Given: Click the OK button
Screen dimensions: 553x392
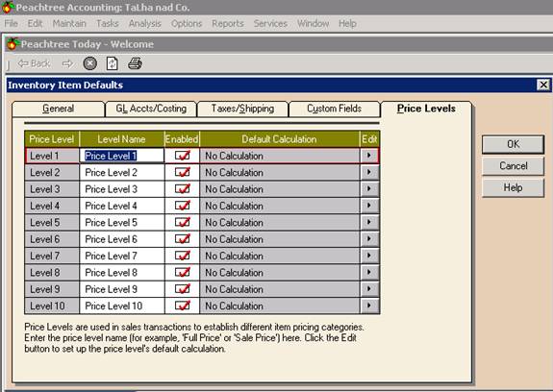Looking at the screenshot, I should pyautogui.click(x=513, y=144).
